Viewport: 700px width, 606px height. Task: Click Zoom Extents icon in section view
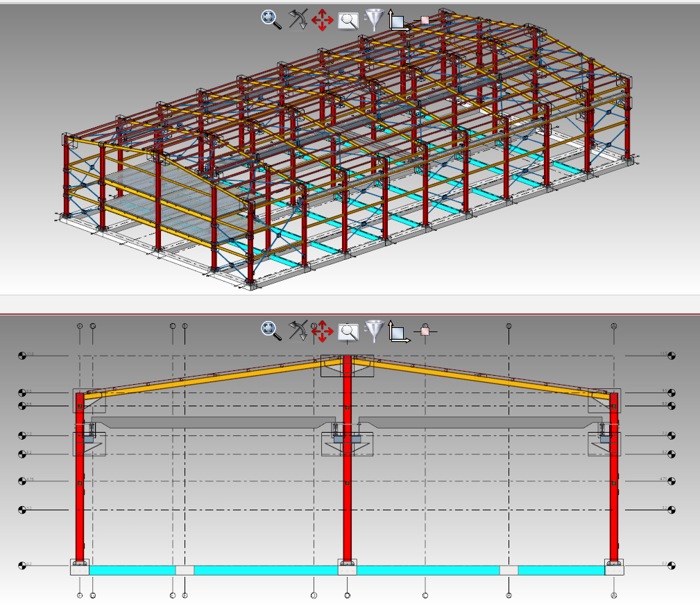pos(271,331)
